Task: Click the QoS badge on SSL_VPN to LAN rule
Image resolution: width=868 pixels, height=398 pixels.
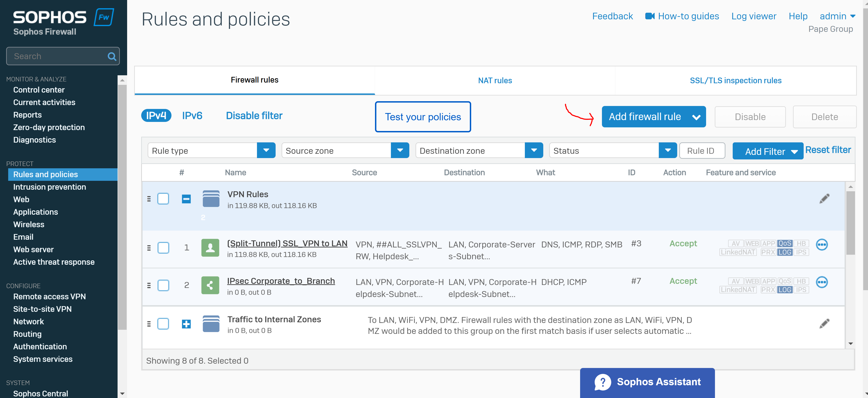Action: tap(785, 243)
